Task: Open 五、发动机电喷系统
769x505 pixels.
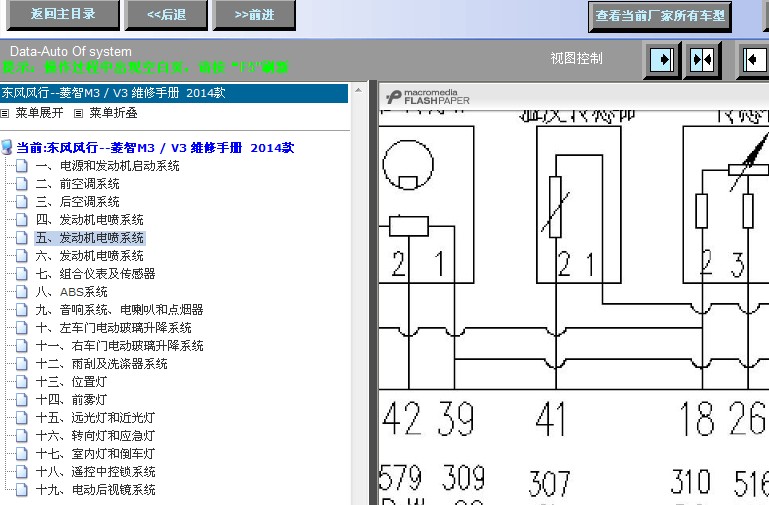Action: point(90,238)
